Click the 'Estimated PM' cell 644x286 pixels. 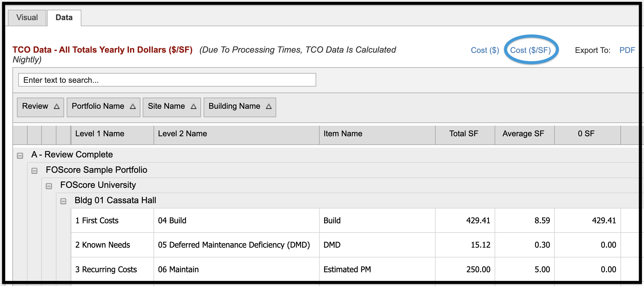(377, 269)
